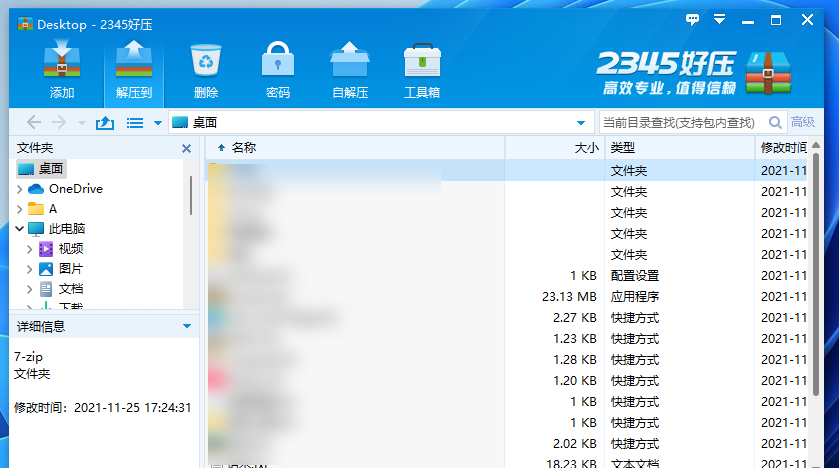Image resolution: width=839 pixels, height=468 pixels.
Task: Click the 解压到 (Extract to) icon
Action: (x=134, y=71)
